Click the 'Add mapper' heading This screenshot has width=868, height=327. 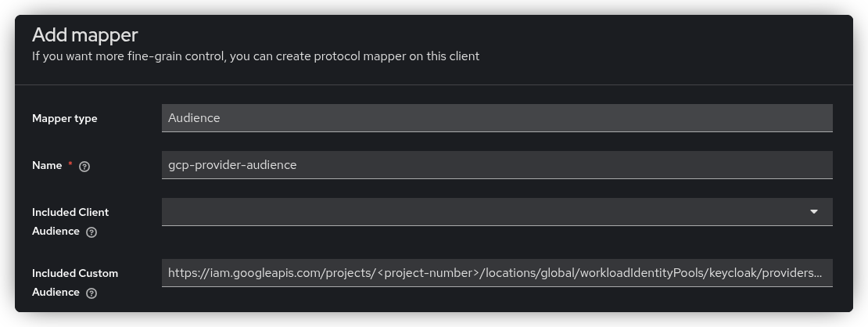pyautogui.click(x=85, y=35)
